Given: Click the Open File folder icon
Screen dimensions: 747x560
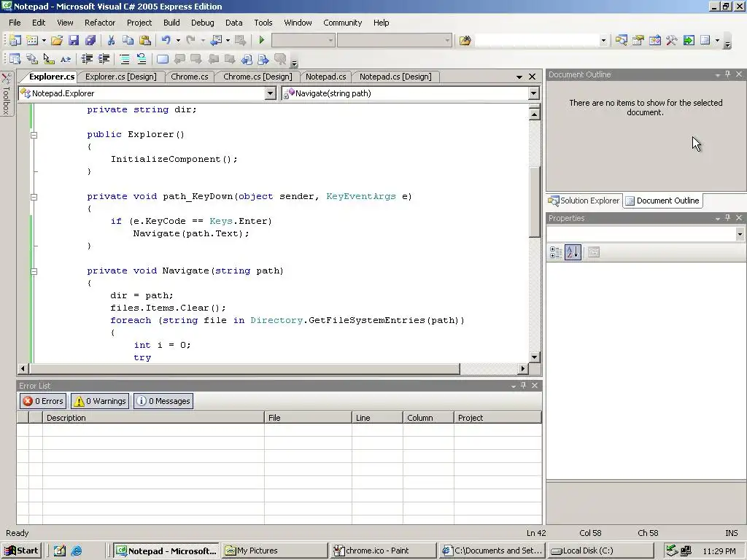Looking at the screenshot, I should pos(57,41).
